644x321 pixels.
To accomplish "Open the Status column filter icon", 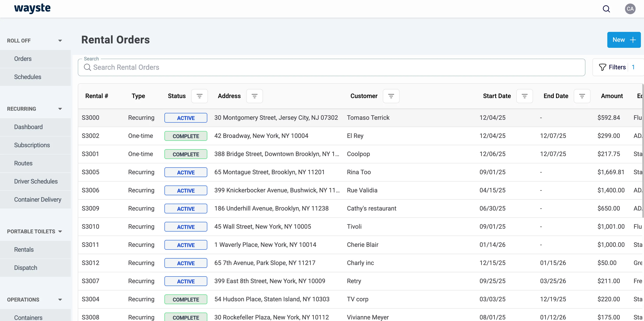I will [199, 96].
